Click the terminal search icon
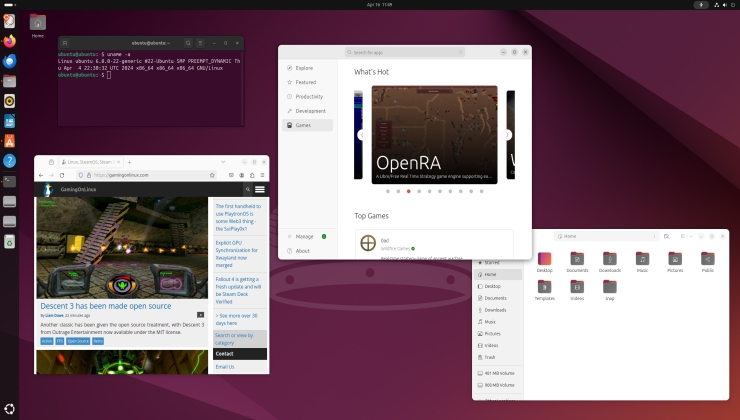Image resolution: width=740 pixels, height=420 pixels. tap(188, 43)
